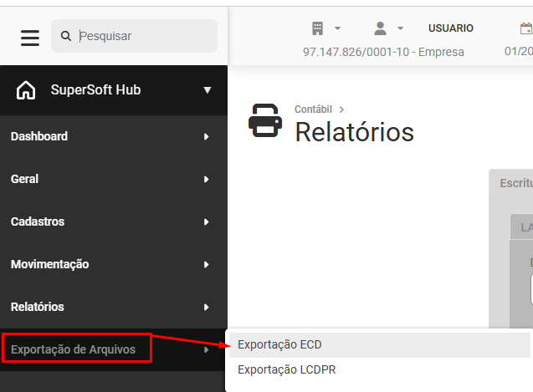Screen dimensions: 533x392
Task: Click the calendar icon in header
Action: 526,28
